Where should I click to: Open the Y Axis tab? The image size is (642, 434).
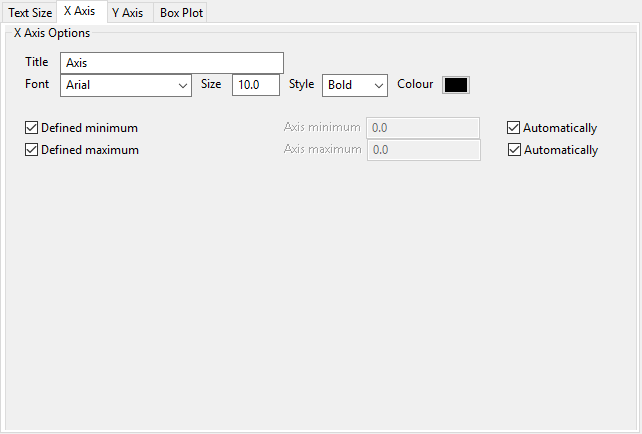127,13
